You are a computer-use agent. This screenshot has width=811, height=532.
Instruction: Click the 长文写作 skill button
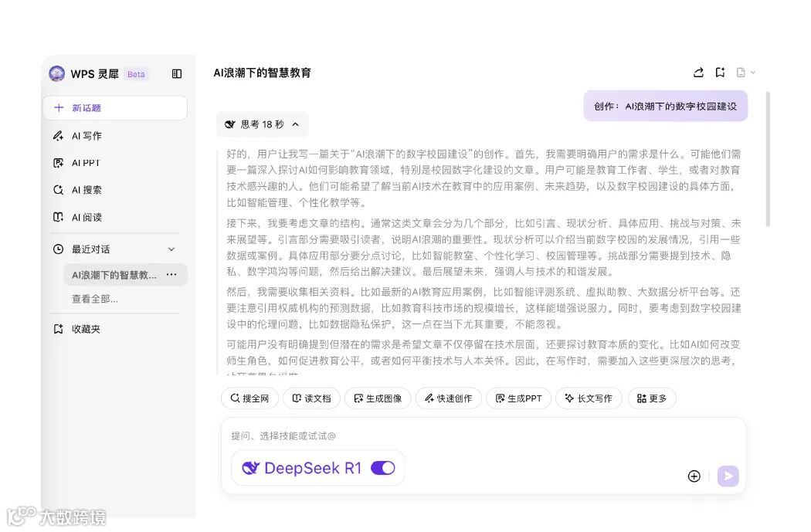pyautogui.click(x=589, y=398)
